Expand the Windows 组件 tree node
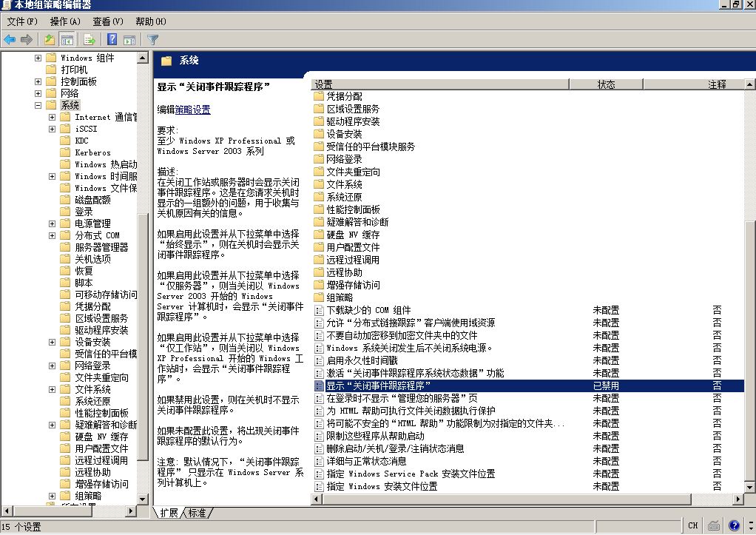 [x=38, y=58]
